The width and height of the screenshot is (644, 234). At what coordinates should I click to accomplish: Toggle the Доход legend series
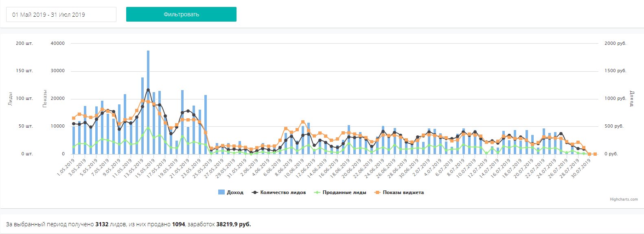point(235,192)
